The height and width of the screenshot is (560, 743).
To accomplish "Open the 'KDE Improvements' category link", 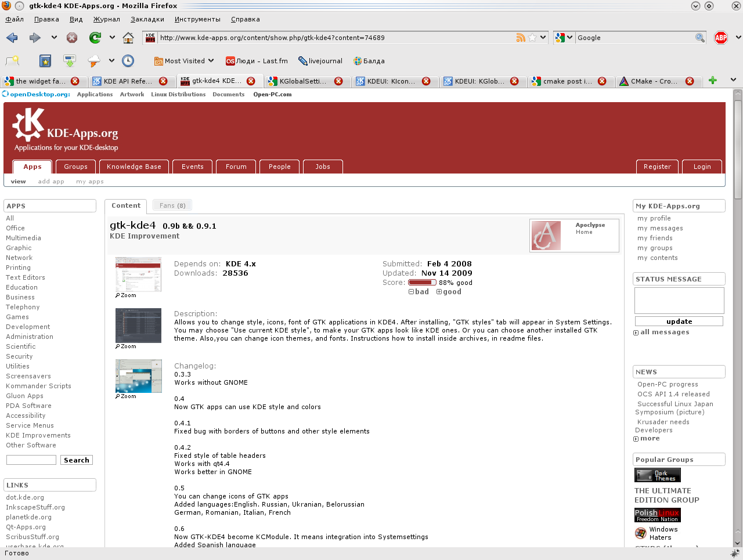I will pos(38,435).
